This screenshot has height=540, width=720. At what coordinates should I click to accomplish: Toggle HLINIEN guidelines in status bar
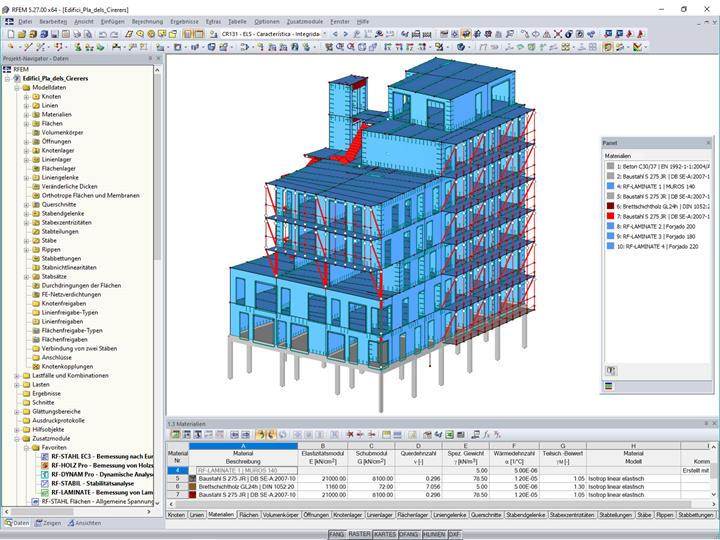tap(434, 534)
